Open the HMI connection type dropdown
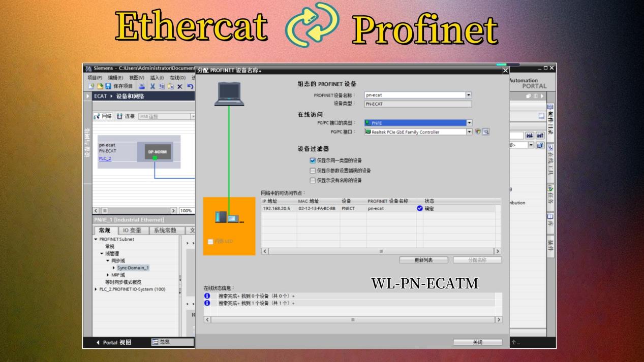The height and width of the screenshot is (362, 644). point(193,116)
